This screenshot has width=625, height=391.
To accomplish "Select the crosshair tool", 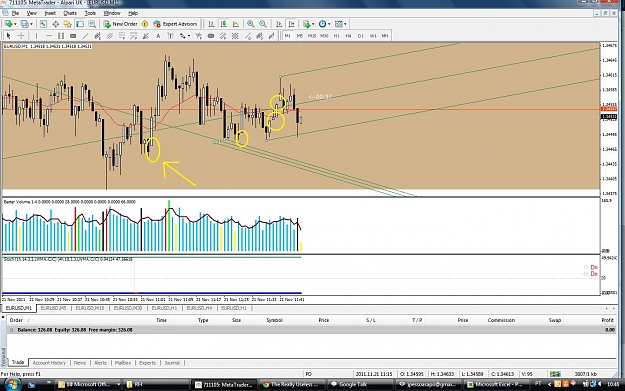I will point(21,36).
